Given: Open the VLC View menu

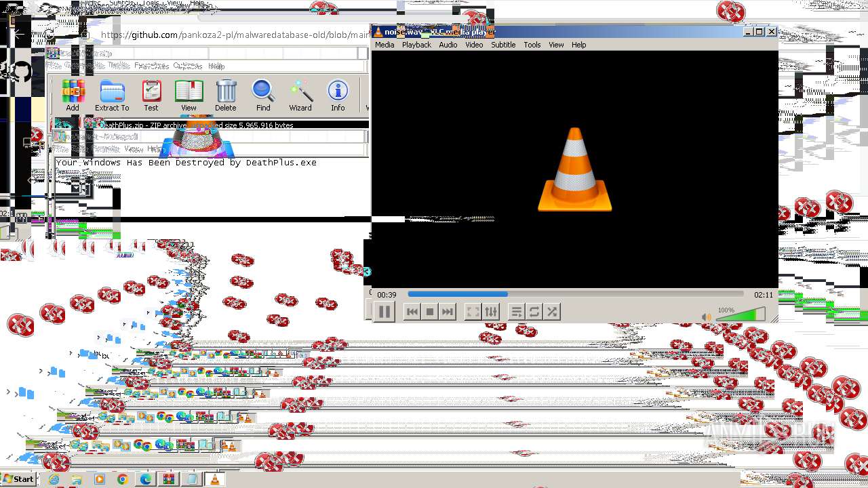Looking at the screenshot, I should click(x=556, y=45).
